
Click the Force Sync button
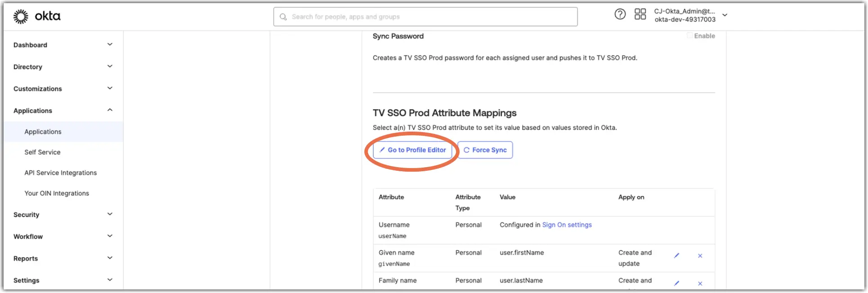click(x=485, y=150)
